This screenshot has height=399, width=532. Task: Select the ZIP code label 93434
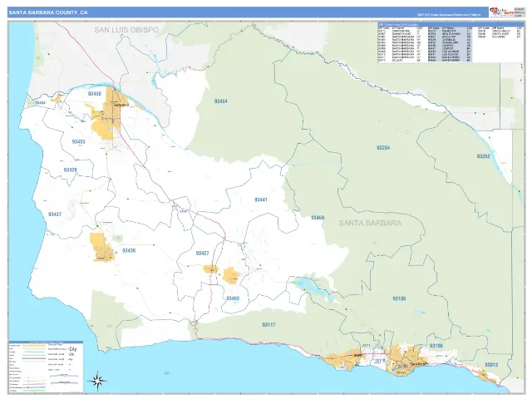coord(40,102)
